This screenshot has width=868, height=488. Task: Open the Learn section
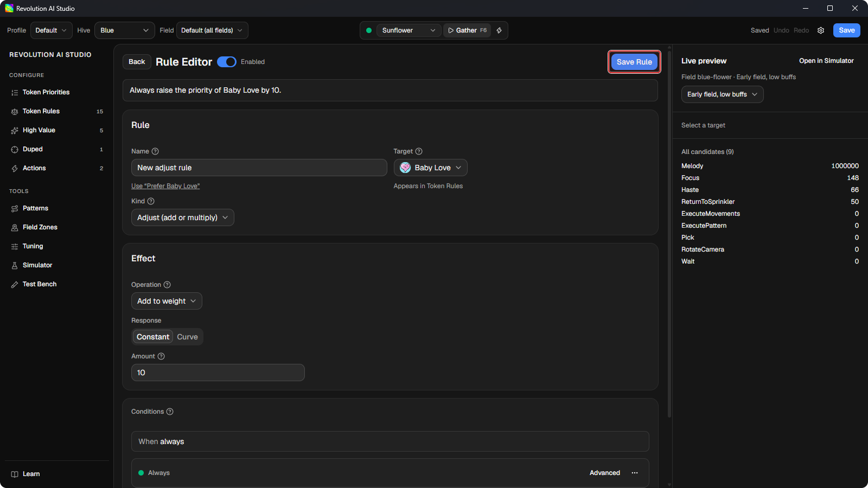tap(56, 474)
